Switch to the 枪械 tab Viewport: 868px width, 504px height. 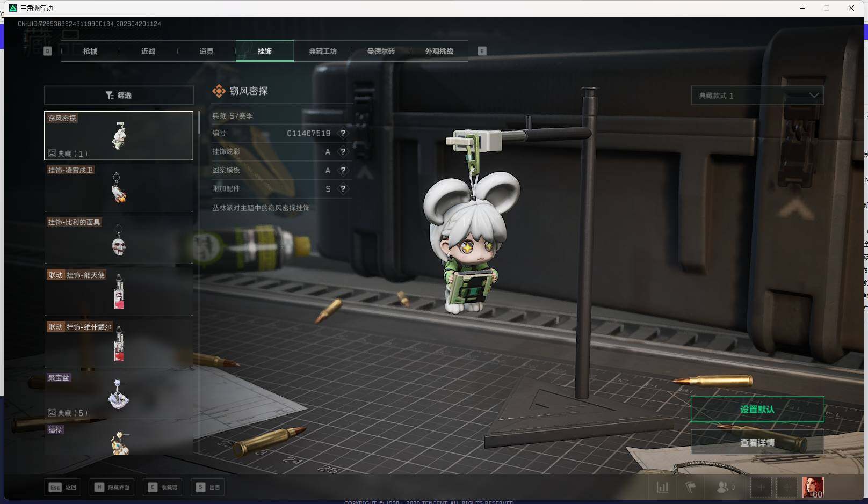[x=90, y=52]
